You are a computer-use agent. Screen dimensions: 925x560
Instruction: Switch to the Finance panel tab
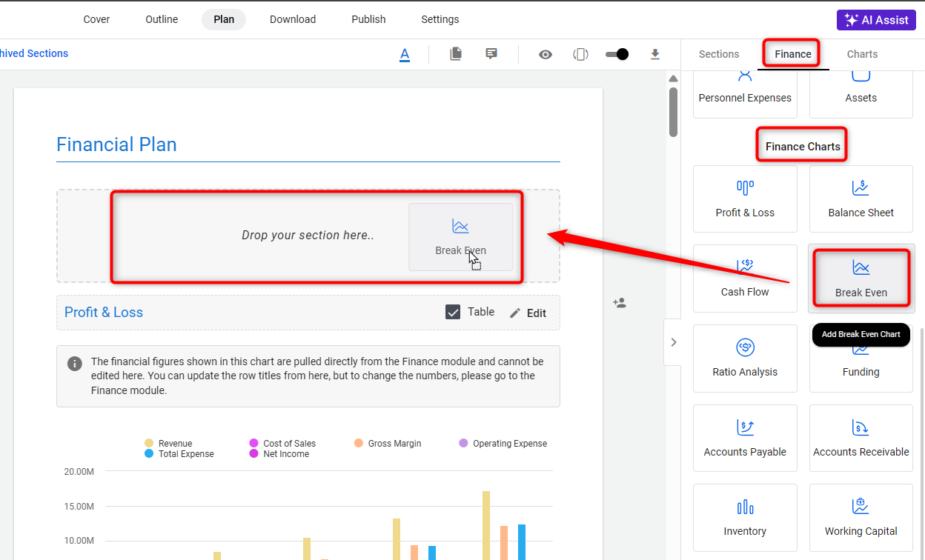(793, 54)
